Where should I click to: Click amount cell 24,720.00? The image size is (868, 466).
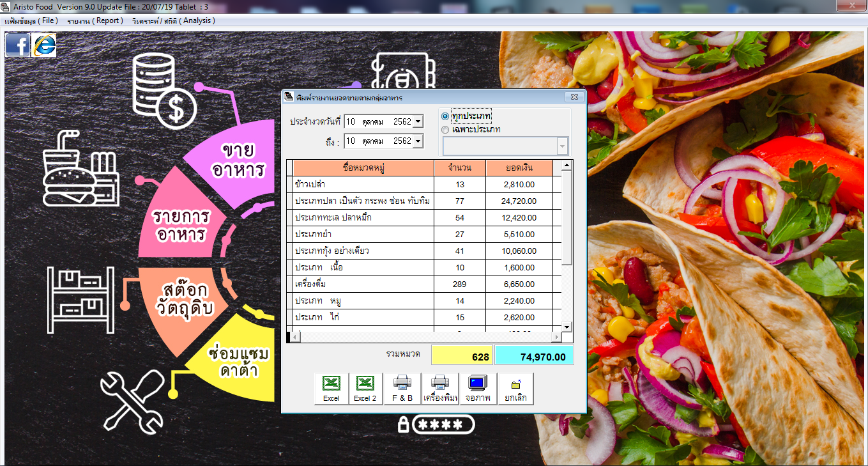(519, 201)
